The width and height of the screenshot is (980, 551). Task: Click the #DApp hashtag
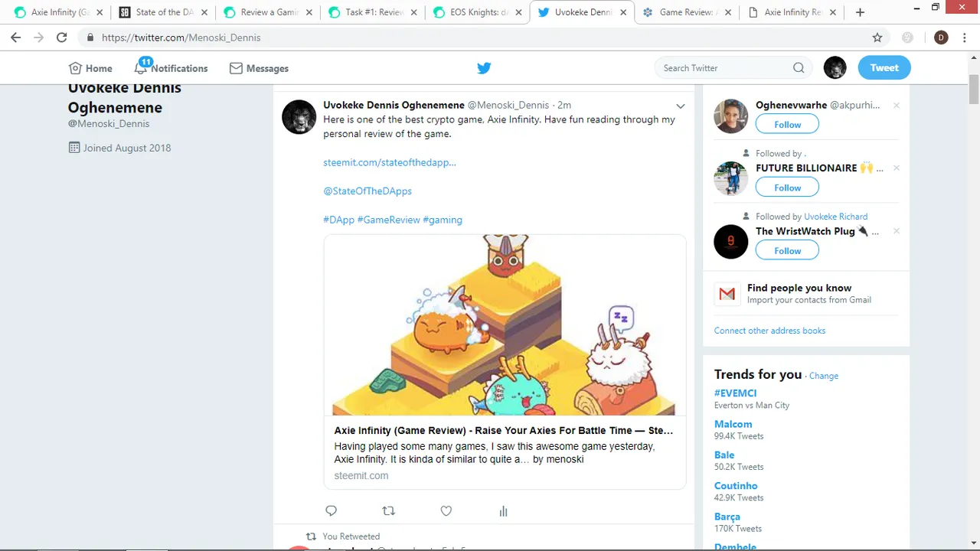point(338,220)
